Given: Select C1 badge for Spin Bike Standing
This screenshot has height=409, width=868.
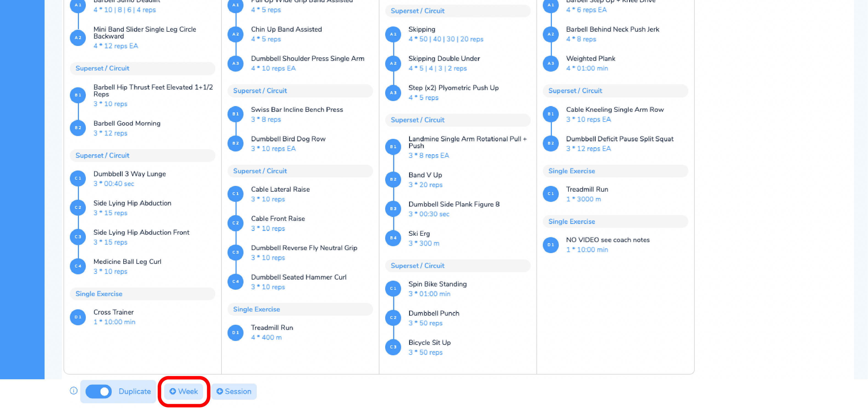Looking at the screenshot, I should 393,289.
